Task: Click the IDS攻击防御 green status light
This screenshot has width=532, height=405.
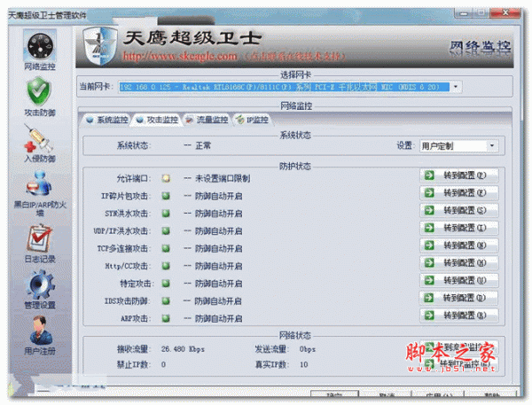Action: pyautogui.click(x=166, y=300)
